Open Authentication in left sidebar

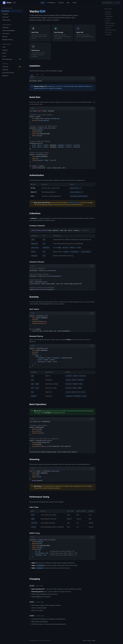(12, 20)
